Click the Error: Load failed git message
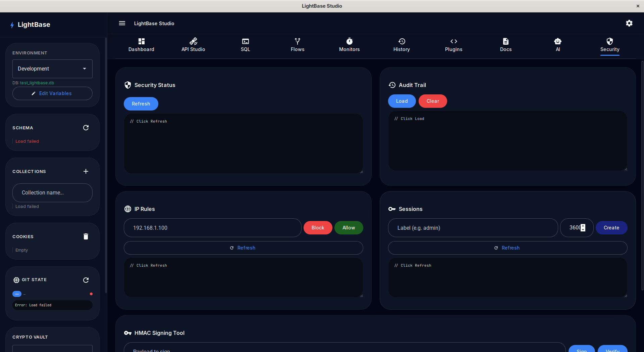644x352 pixels. (x=33, y=305)
